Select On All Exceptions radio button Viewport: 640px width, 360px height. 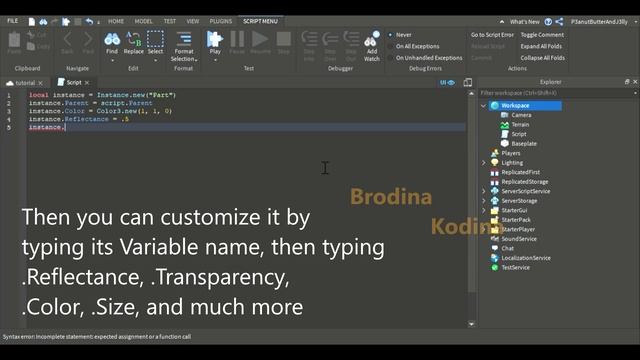pyautogui.click(x=390, y=47)
